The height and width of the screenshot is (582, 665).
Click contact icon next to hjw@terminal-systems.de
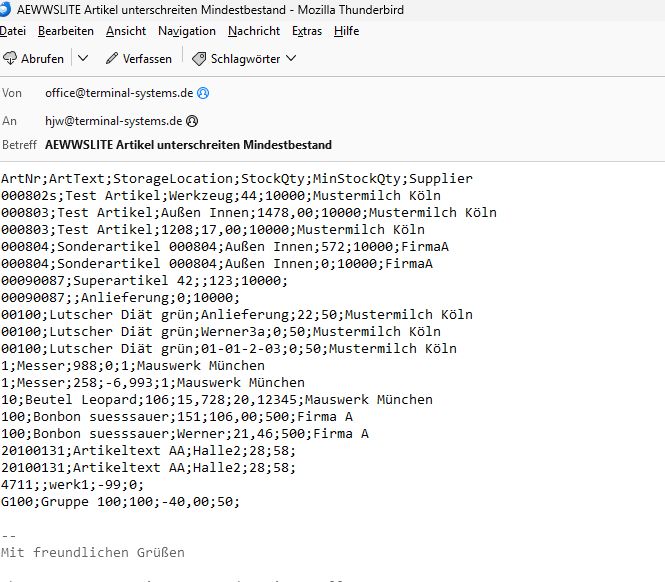pos(192,121)
